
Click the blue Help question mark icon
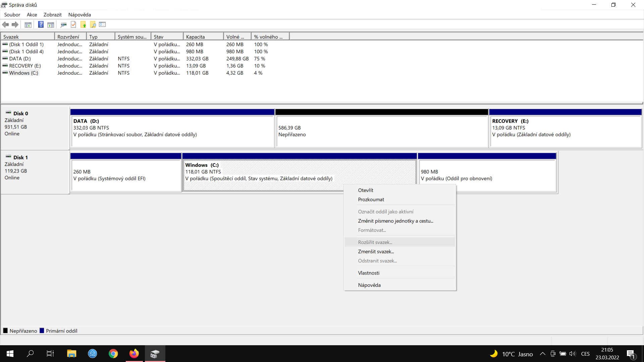click(41, 24)
